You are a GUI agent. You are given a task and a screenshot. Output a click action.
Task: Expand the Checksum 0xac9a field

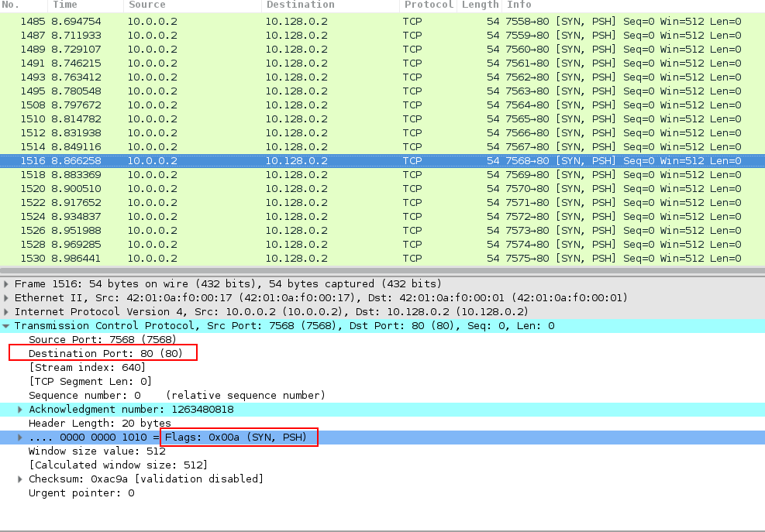click(20, 479)
